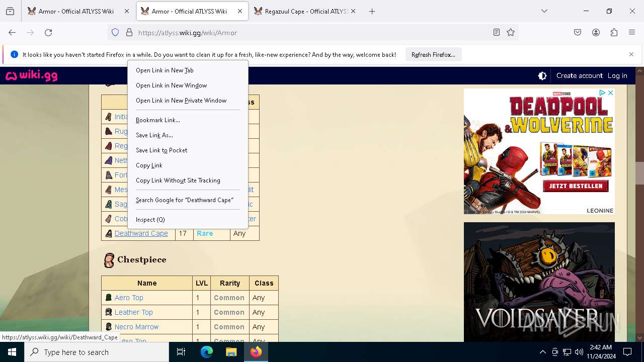Screen dimensions: 644x362
Task: Search Google for Deathward Cape
Action: point(188,200)
